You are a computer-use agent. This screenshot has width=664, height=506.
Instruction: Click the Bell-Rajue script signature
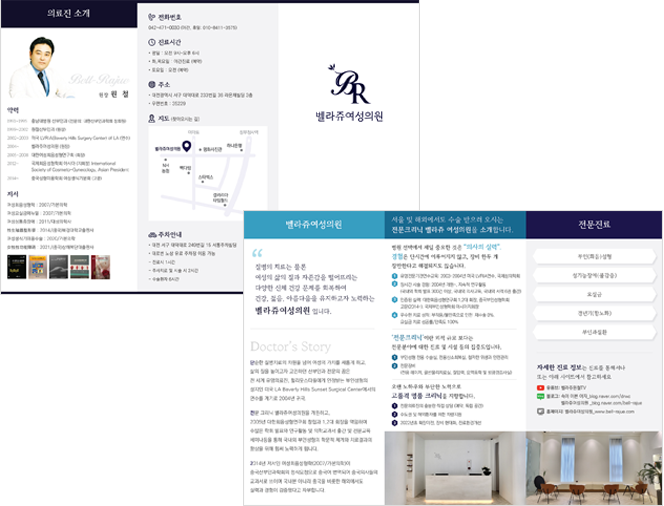coord(99,79)
